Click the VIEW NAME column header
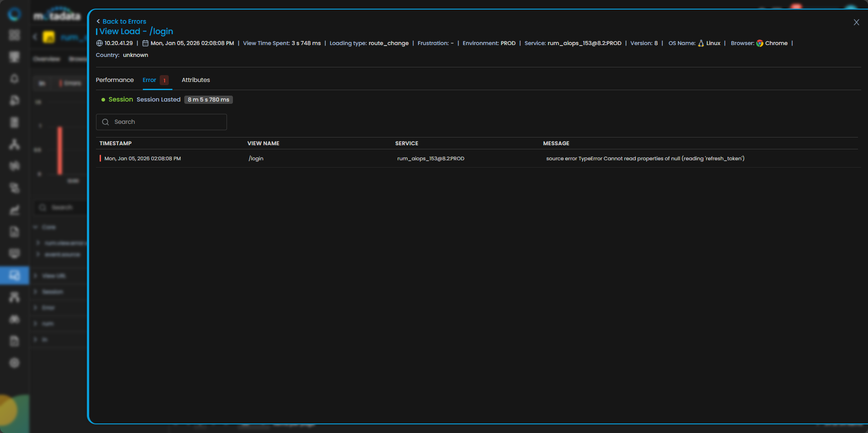The width and height of the screenshot is (868, 433). coord(263,143)
